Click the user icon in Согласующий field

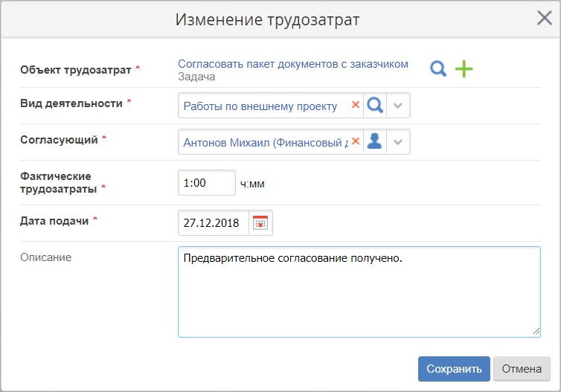coord(375,141)
